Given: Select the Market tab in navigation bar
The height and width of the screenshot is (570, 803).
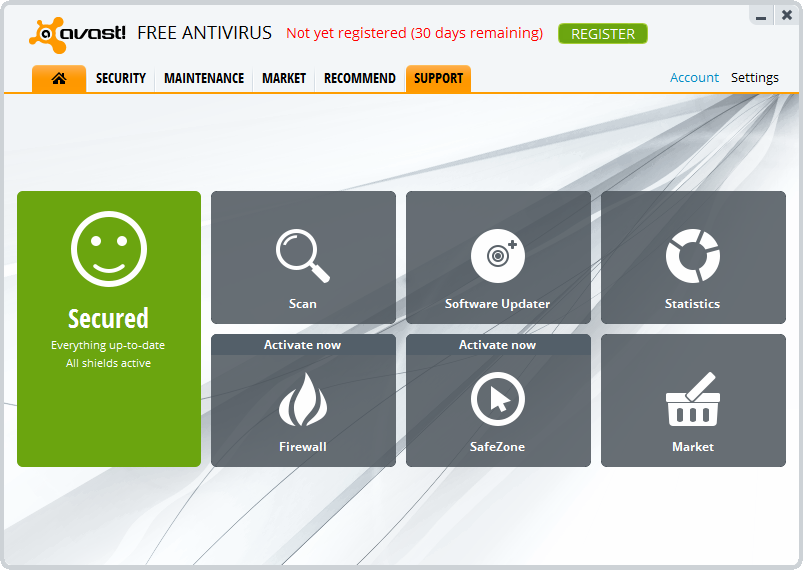Looking at the screenshot, I should [x=284, y=78].
